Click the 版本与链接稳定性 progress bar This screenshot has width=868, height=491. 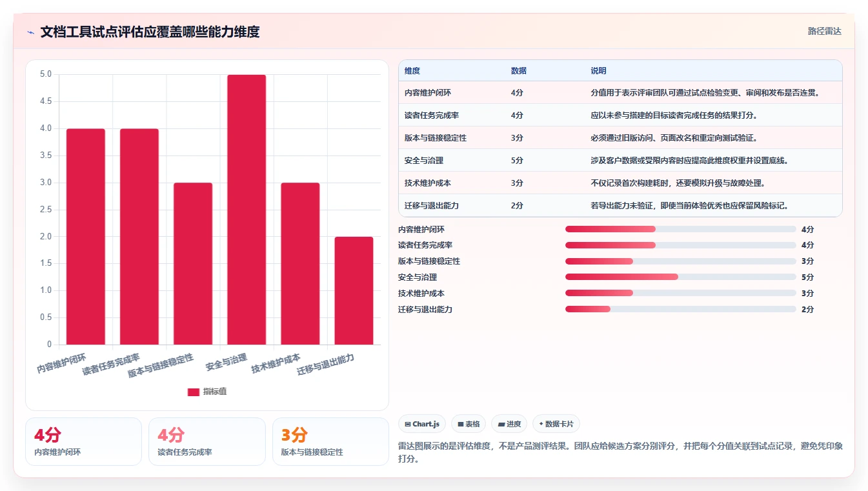[x=680, y=261]
